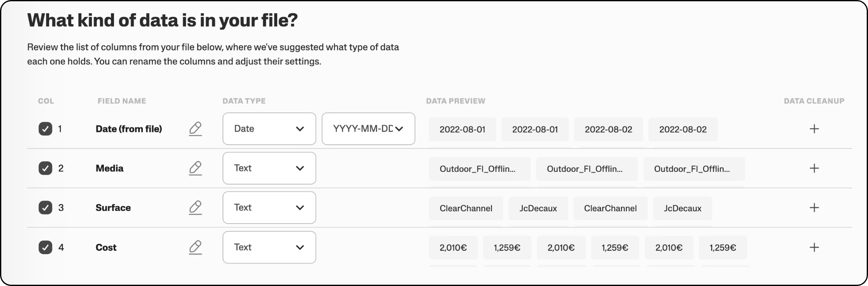The image size is (868, 286).
Task: Open data cleanup for the Cost row
Action: [x=814, y=247]
